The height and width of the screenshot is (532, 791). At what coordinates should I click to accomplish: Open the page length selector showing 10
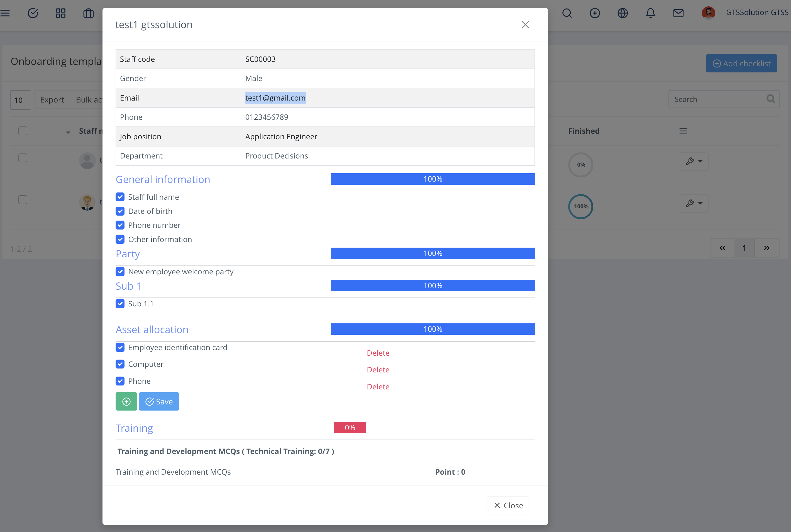(21, 100)
